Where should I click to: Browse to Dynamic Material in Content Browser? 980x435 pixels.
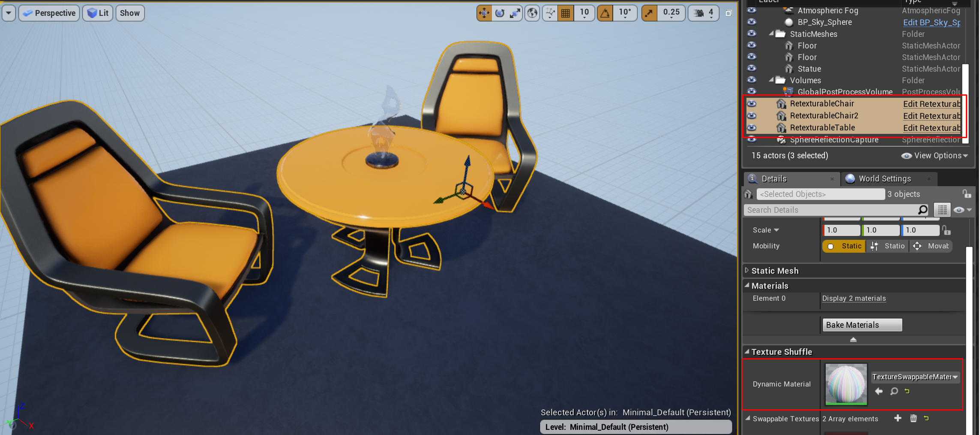894,391
